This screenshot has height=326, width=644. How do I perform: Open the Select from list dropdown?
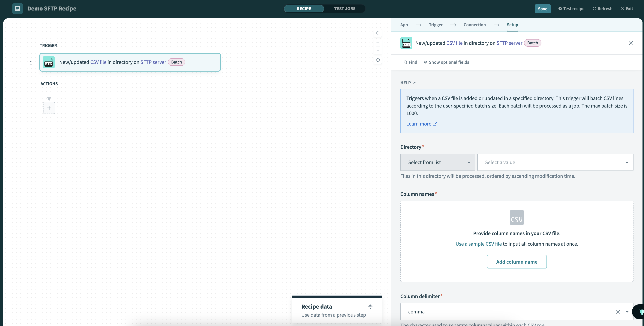[x=438, y=162]
